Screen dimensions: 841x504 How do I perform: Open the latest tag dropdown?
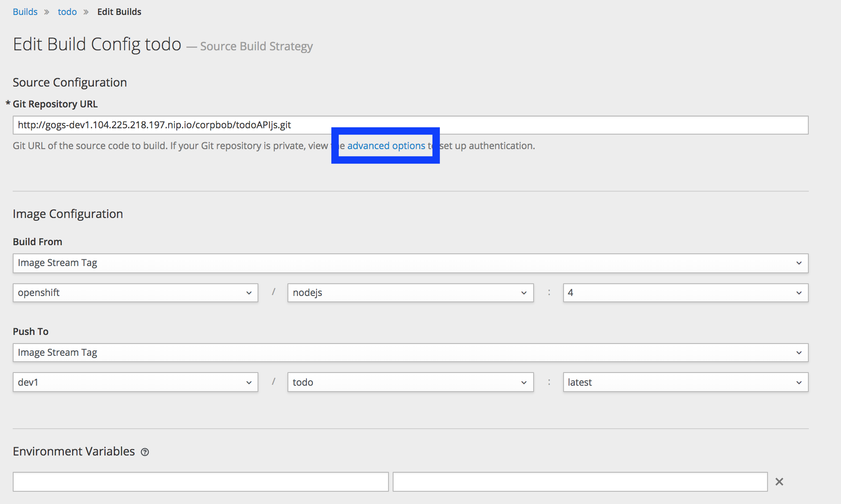[x=685, y=382]
